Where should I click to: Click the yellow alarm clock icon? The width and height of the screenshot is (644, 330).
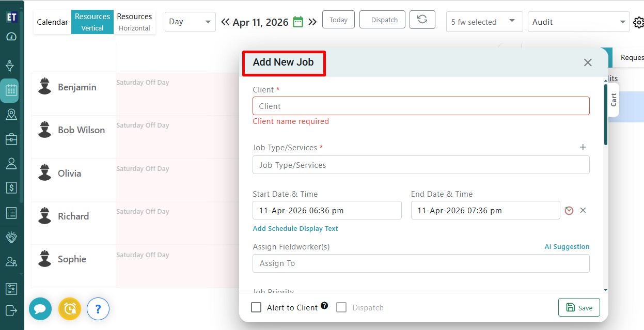[x=70, y=309]
